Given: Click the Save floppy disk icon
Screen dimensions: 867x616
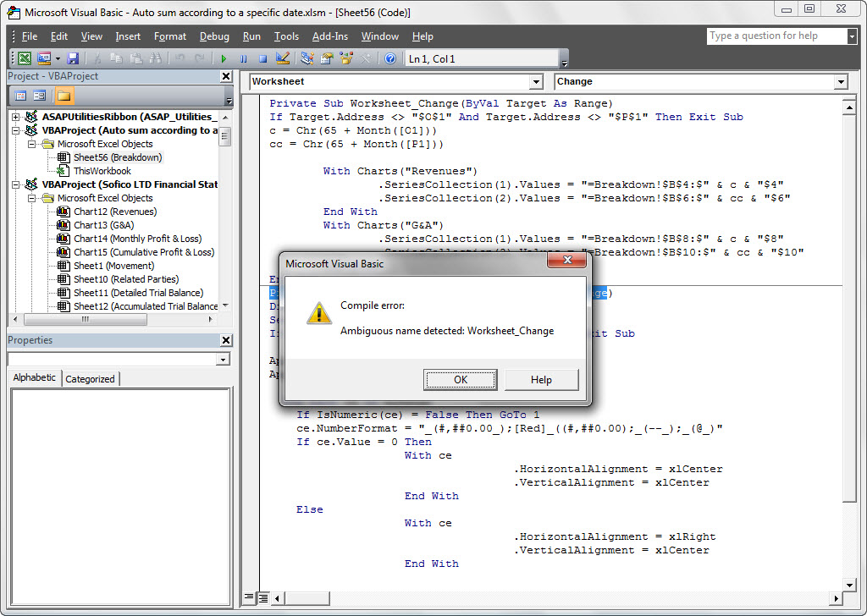Looking at the screenshot, I should pos(73,58).
